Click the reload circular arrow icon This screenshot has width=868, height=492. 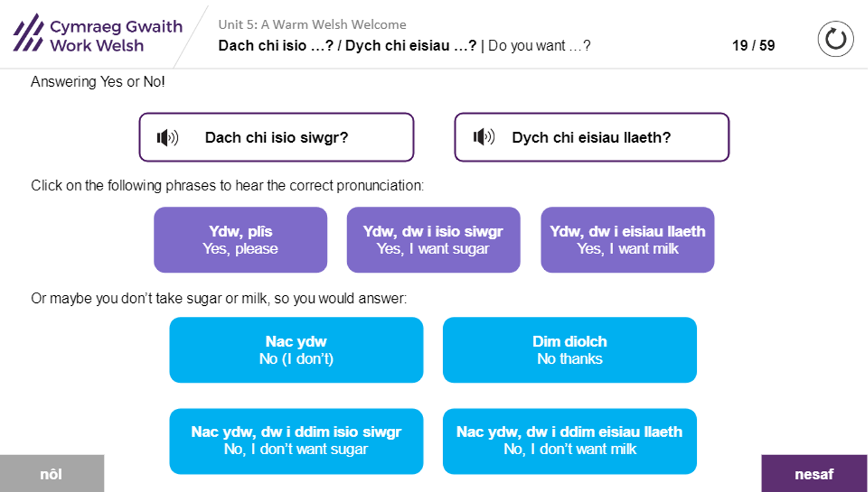click(x=835, y=39)
